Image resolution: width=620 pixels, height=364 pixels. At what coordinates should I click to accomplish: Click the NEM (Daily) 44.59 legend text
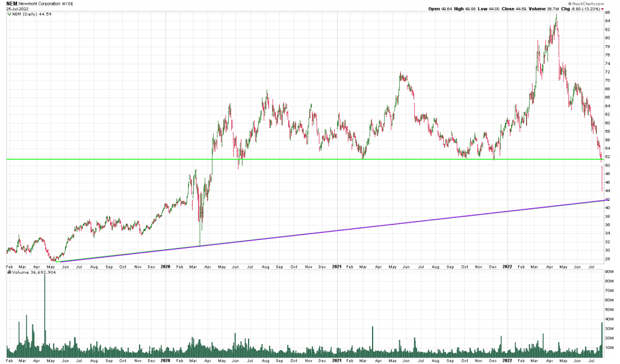tap(29, 14)
